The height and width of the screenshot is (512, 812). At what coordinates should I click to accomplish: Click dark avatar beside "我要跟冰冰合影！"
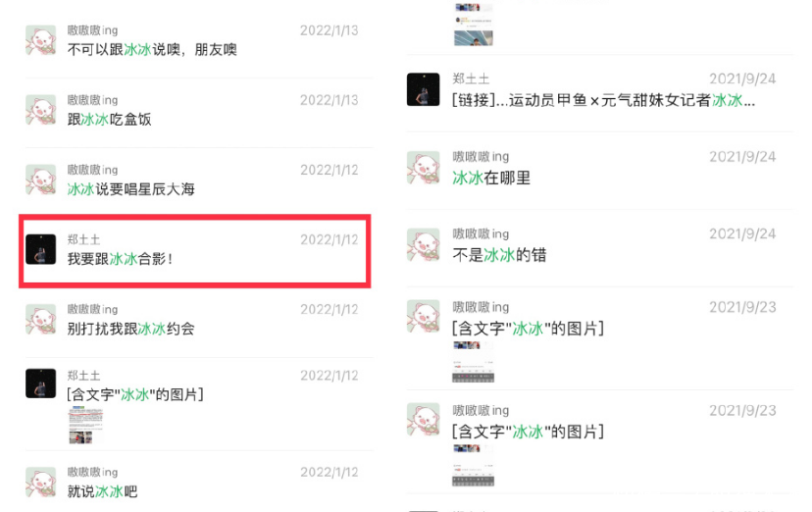[x=41, y=249]
